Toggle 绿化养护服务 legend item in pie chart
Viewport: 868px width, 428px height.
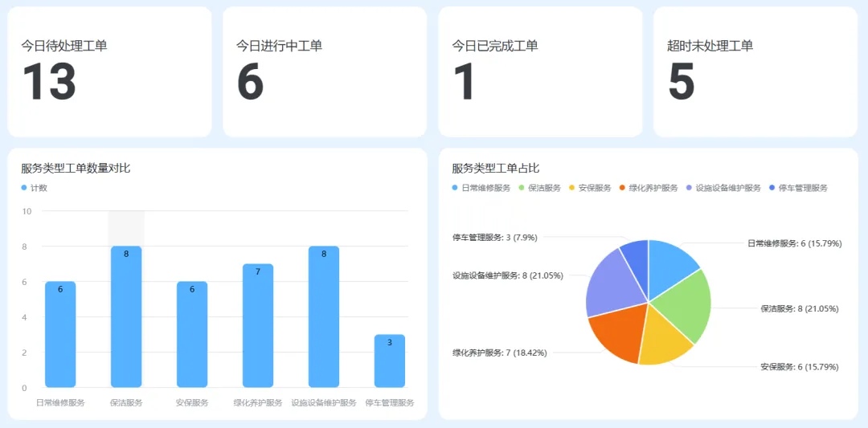(649, 188)
